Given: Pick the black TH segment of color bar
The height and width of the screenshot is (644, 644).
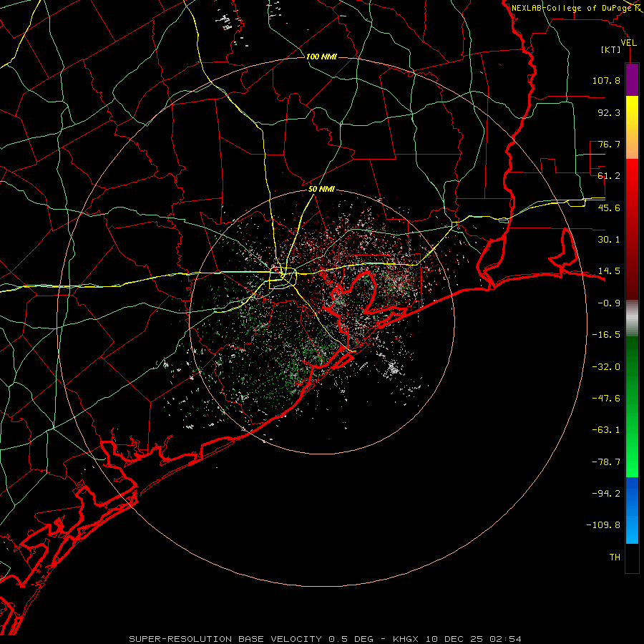Looking at the screenshot, I should pos(632,557).
